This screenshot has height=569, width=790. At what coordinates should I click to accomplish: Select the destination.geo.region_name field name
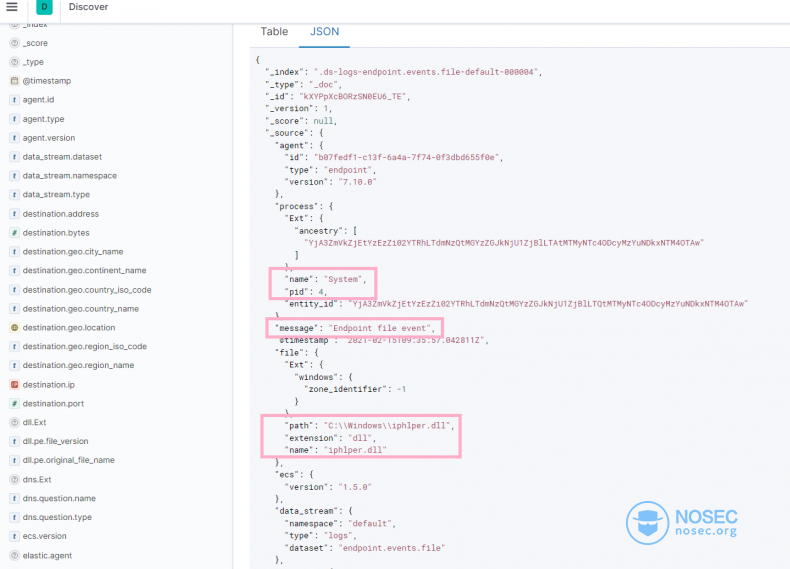point(78,365)
